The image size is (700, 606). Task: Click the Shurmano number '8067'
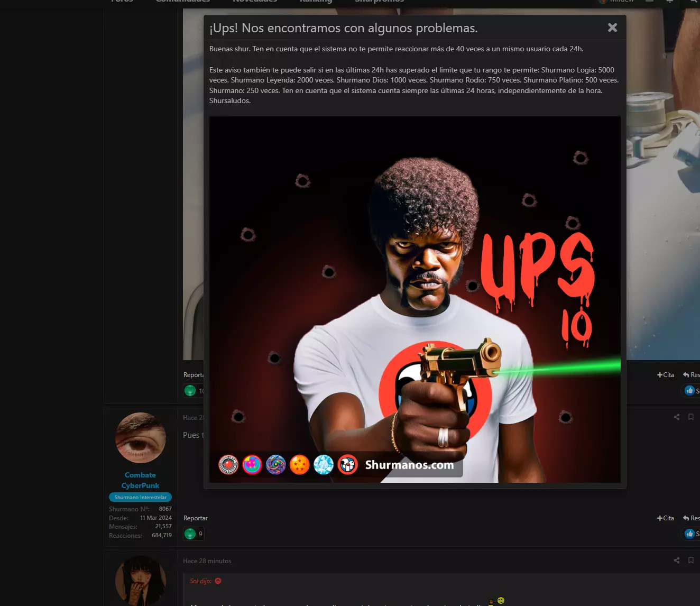(165, 509)
